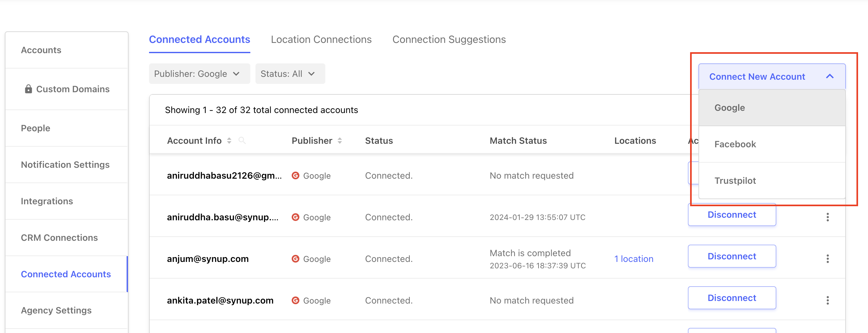Sort by Publisher column arrows
Image resolution: width=868 pixels, height=333 pixels.
(340, 141)
